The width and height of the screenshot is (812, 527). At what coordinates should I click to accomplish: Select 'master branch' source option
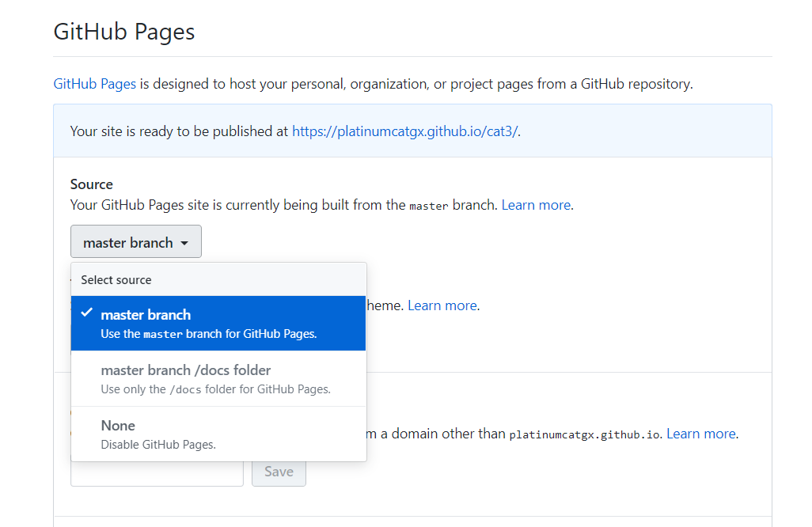coord(218,323)
